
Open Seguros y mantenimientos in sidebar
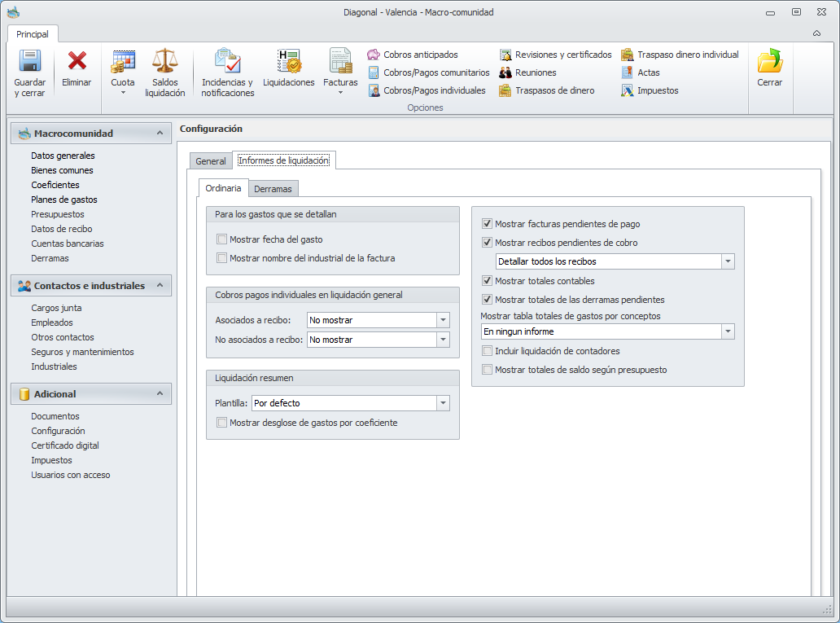pyautogui.click(x=82, y=352)
